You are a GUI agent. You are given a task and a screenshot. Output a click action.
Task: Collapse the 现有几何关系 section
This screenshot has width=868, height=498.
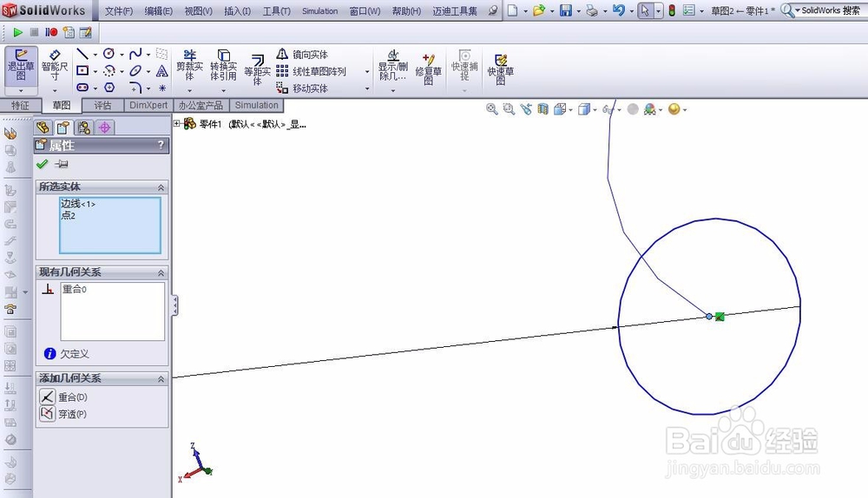click(161, 272)
